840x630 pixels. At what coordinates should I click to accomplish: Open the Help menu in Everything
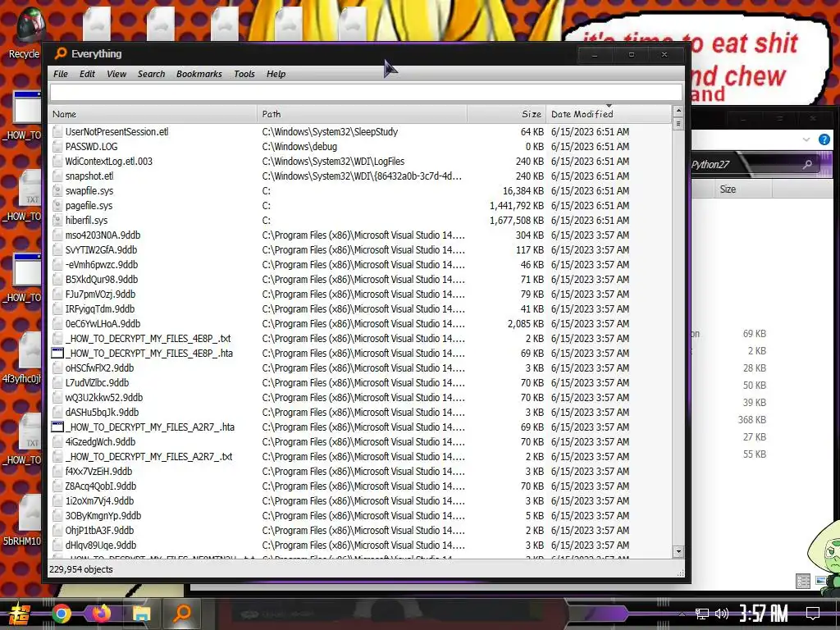pos(276,74)
